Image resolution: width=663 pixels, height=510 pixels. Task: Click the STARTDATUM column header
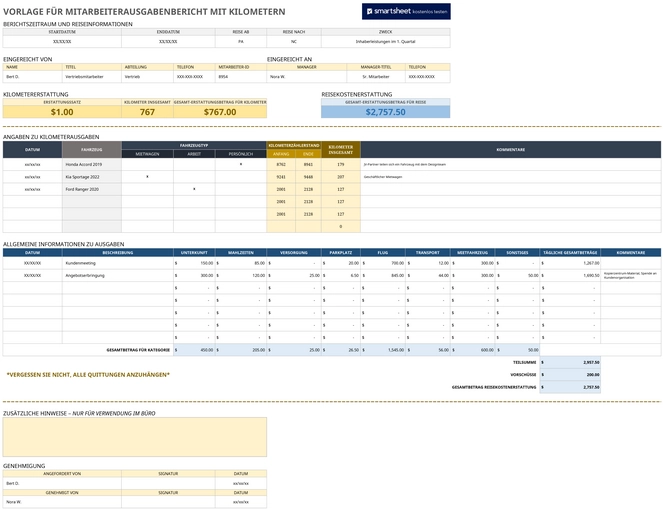[62, 32]
